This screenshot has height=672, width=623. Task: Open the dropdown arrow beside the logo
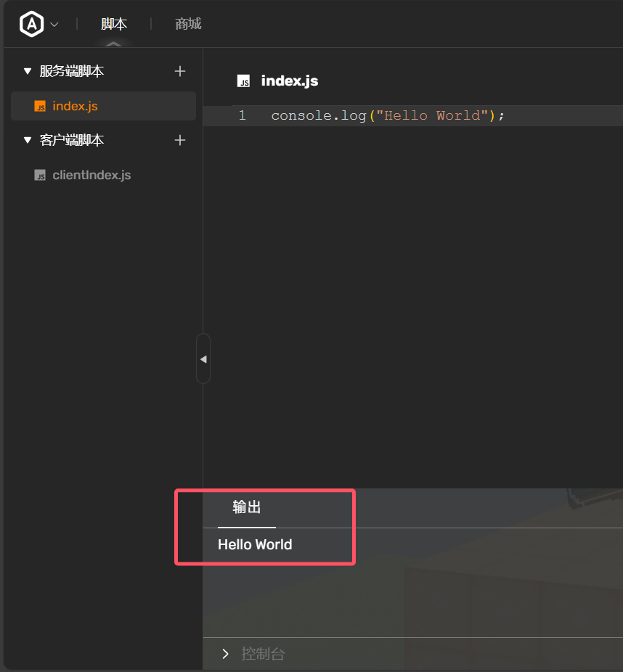(x=54, y=25)
